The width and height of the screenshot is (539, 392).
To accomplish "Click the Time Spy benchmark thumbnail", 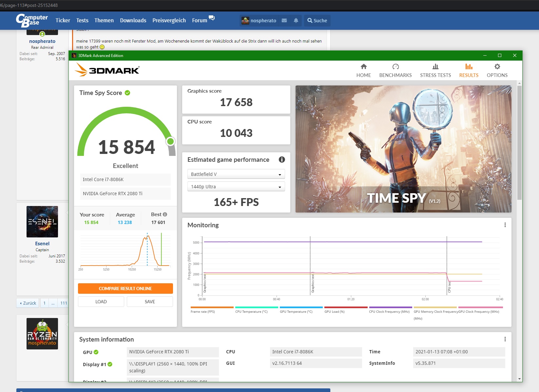I will [x=403, y=149].
